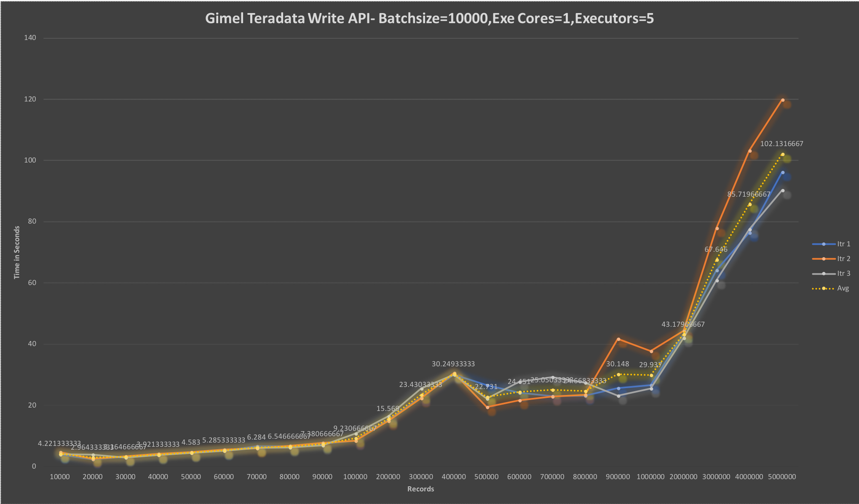Click the Avg legend entry

831,288
